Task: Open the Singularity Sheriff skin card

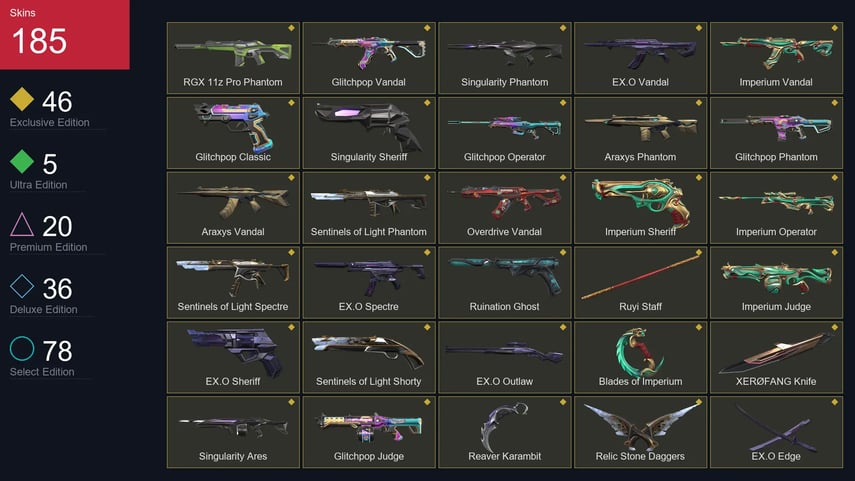Action: [x=369, y=133]
